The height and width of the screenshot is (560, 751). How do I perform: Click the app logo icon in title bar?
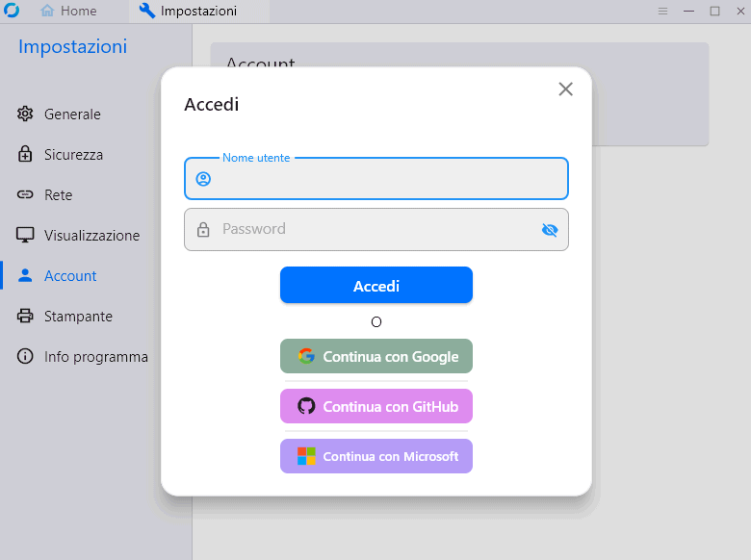(12, 10)
